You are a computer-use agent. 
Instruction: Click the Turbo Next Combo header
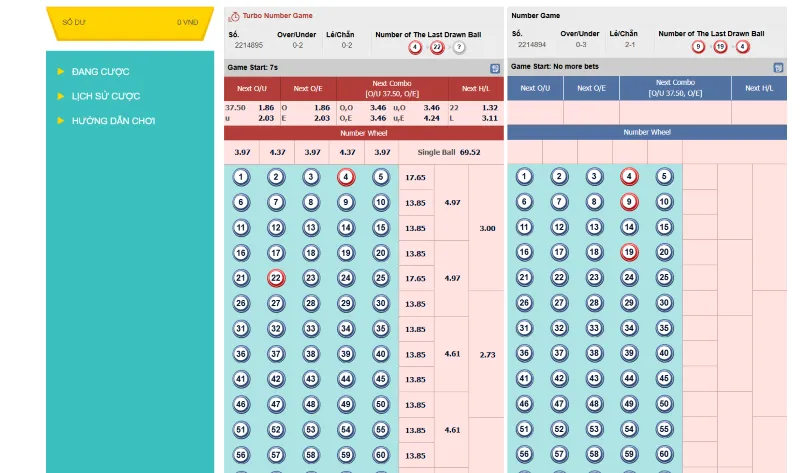point(392,89)
